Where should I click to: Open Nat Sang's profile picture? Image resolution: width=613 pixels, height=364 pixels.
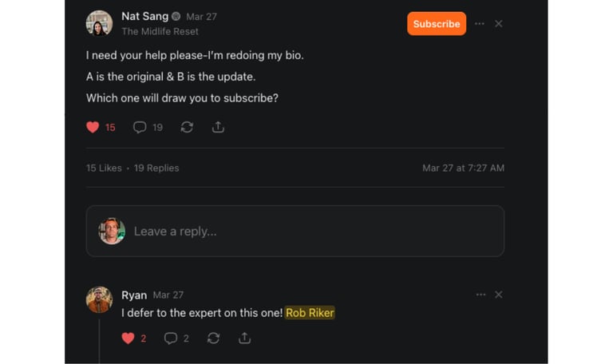coord(99,23)
